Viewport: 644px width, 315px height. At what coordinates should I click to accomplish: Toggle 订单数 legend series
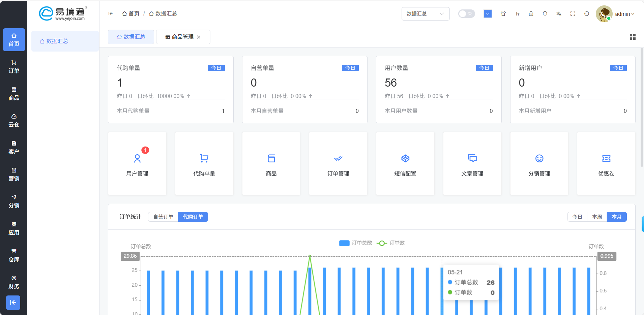pyautogui.click(x=390, y=243)
